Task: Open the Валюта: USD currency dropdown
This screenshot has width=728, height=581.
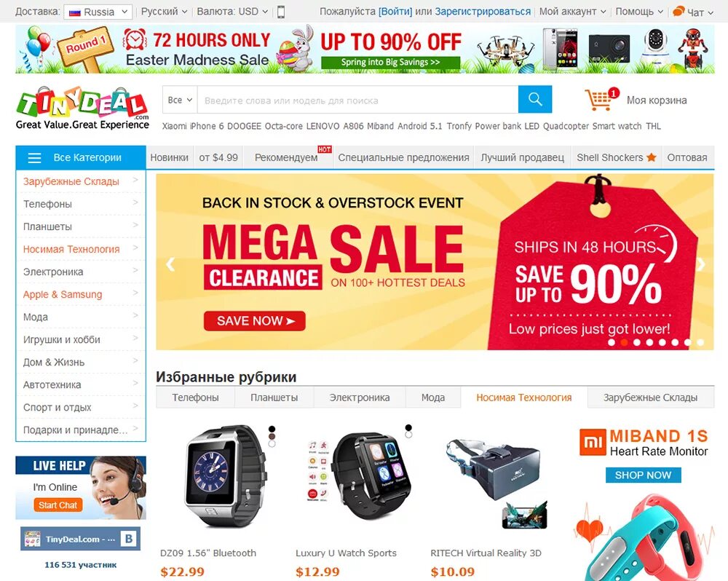Action: [x=232, y=12]
